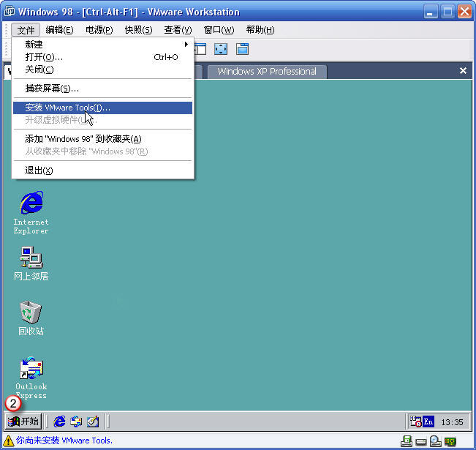
Task: Click the quick switch window toolbar icon
Action: click(x=242, y=49)
